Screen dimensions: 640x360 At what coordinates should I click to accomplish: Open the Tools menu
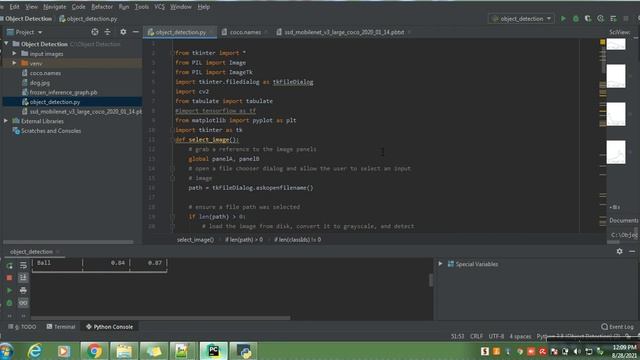point(142,7)
